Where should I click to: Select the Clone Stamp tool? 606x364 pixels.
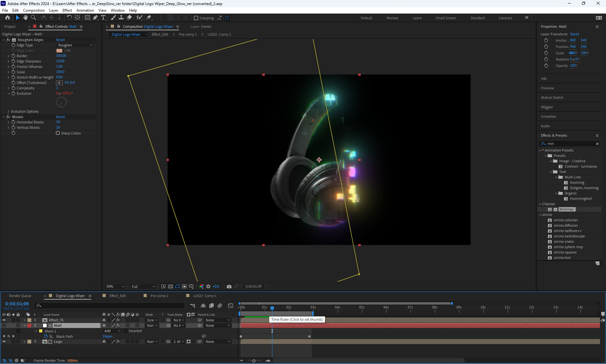(x=121, y=18)
